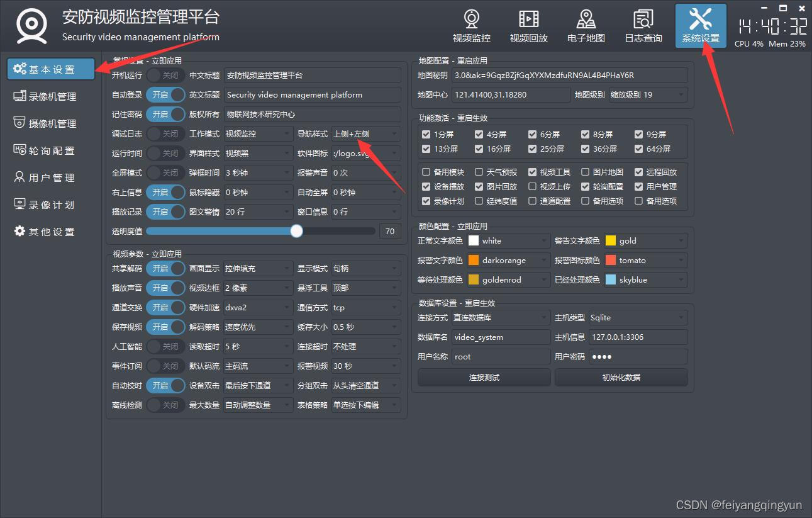The width and height of the screenshot is (812, 518).
Task: Click the 地图秘钥 input field
Action: pyautogui.click(x=570, y=75)
